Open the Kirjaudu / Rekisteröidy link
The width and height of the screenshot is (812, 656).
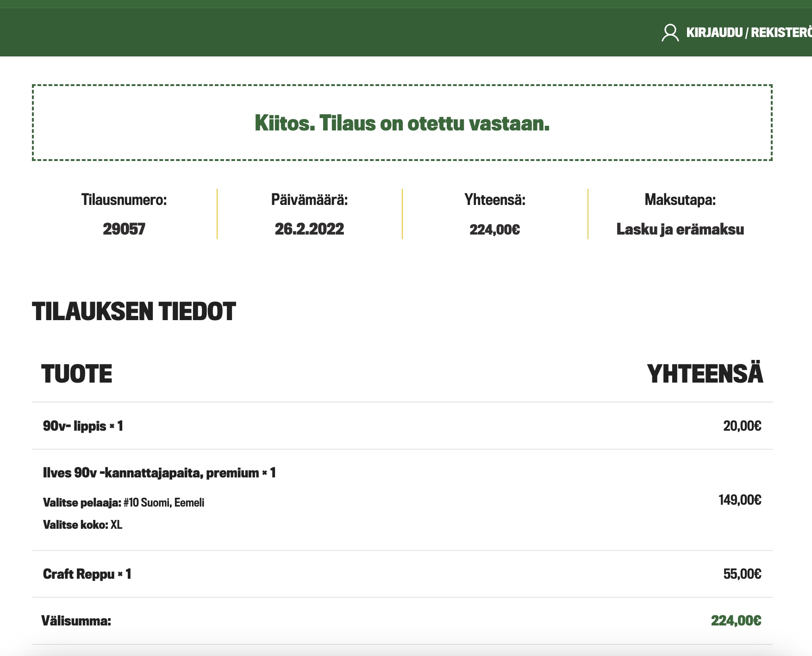[749, 33]
